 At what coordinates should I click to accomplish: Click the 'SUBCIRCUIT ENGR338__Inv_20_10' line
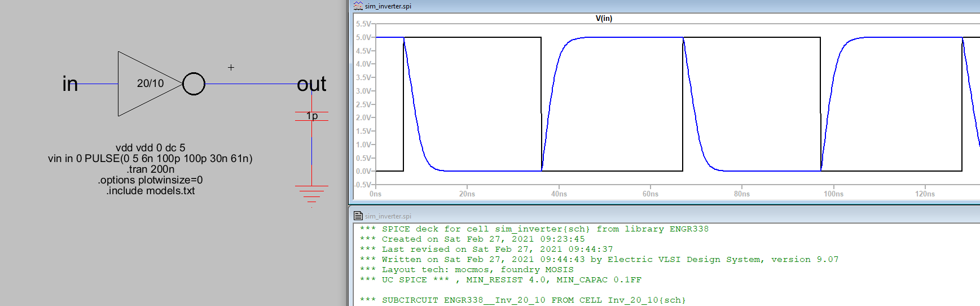tap(523, 300)
